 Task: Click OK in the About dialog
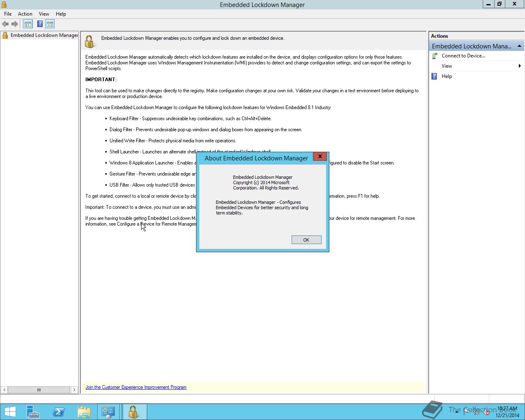(x=306, y=240)
